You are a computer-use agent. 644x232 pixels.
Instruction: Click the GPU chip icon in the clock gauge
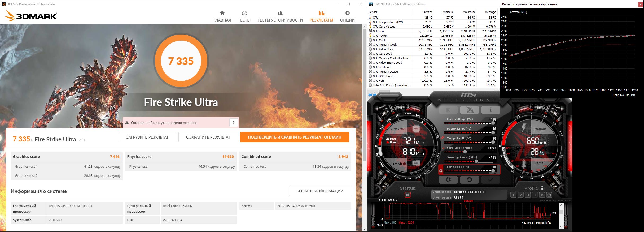[x=416, y=129]
